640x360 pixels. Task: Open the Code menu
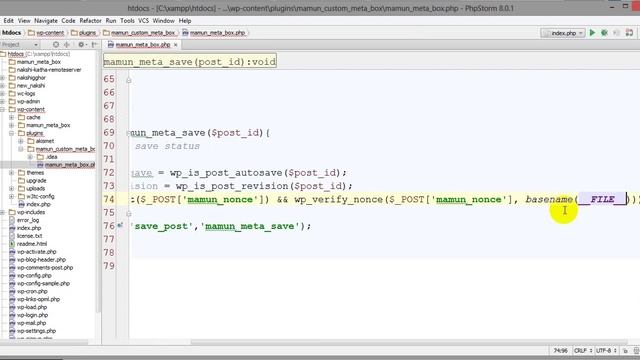pyautogui.click(x=68, y=20)
